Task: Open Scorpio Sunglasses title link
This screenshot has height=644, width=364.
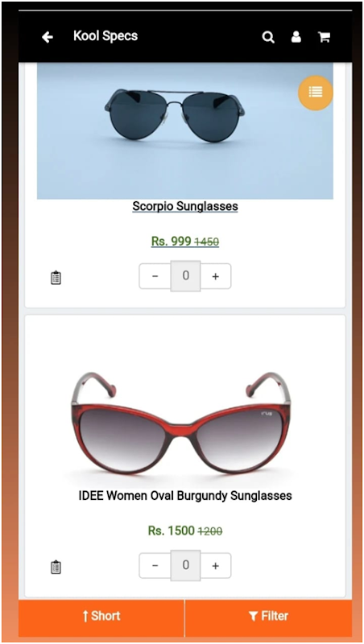Action: [x=185, y=206]
